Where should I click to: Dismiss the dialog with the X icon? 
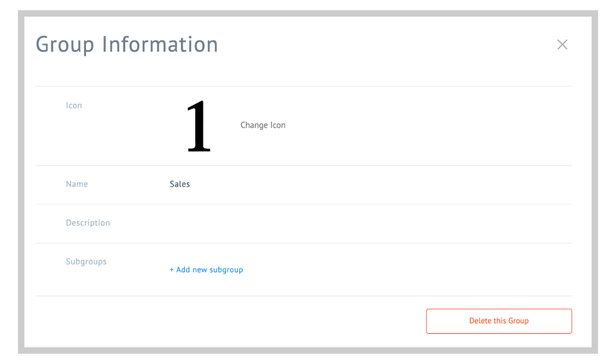tap(562, 44)
